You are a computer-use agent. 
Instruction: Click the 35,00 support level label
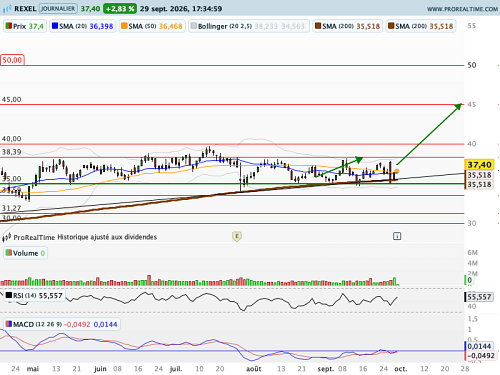tap(12, 179)
